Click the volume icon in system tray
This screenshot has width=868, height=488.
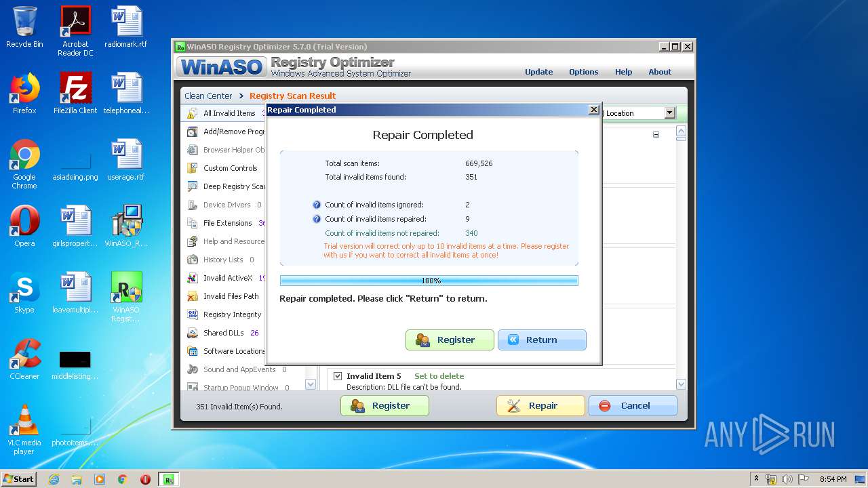click(x=787, y=479)
